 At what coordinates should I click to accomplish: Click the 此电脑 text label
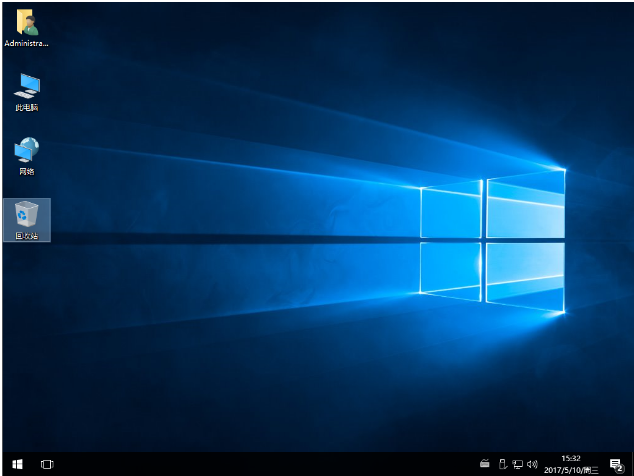(26, 107)
